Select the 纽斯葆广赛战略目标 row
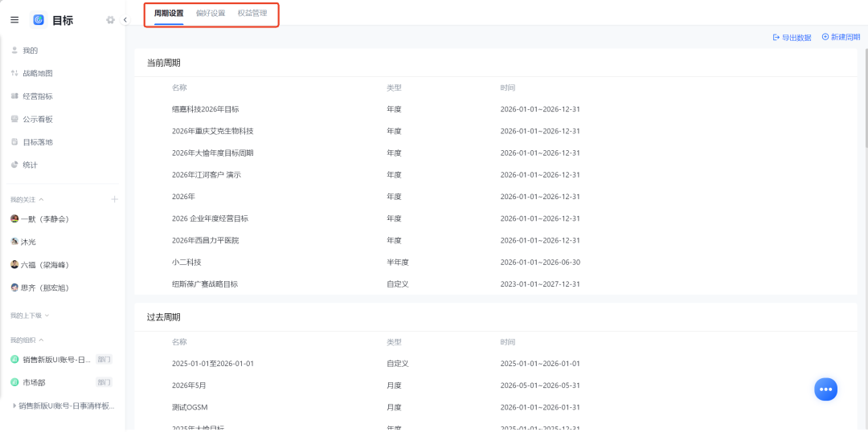Screen dimensions: 868x432 495,284
